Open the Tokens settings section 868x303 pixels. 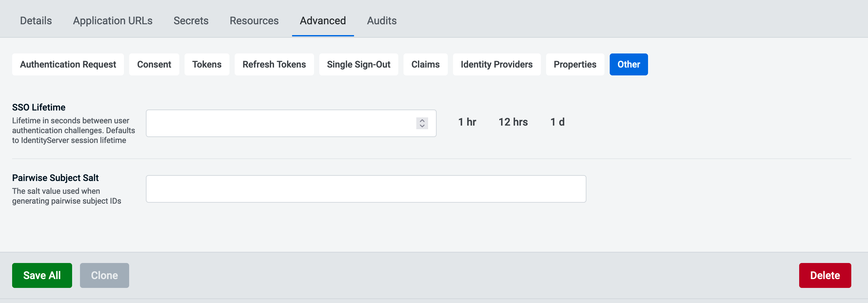[x=207, y=64]
